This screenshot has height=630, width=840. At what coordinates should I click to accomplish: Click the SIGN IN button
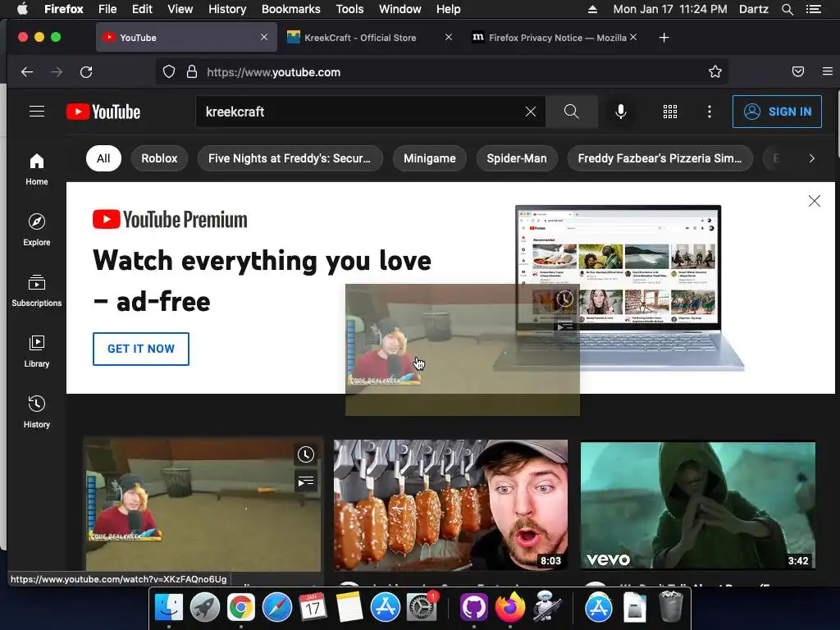click(x=777, y=112)
